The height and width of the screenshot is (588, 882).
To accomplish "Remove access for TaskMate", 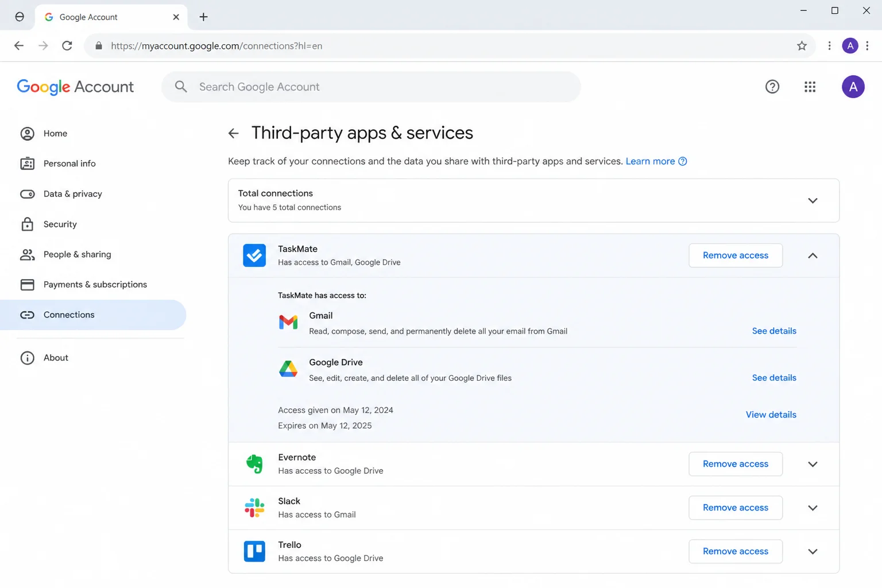I will click(x=736, y=256).
